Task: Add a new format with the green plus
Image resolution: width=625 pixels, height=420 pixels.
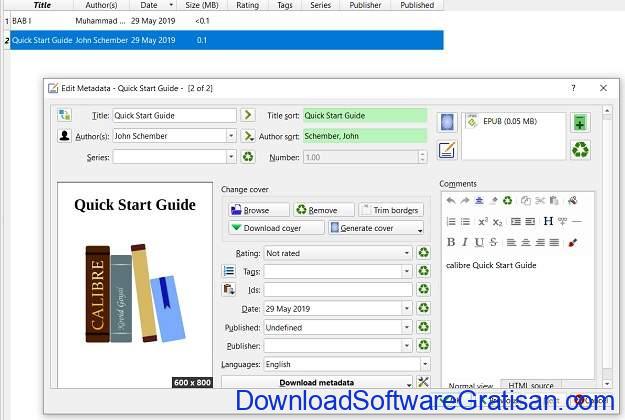Action: pos(580,122)
